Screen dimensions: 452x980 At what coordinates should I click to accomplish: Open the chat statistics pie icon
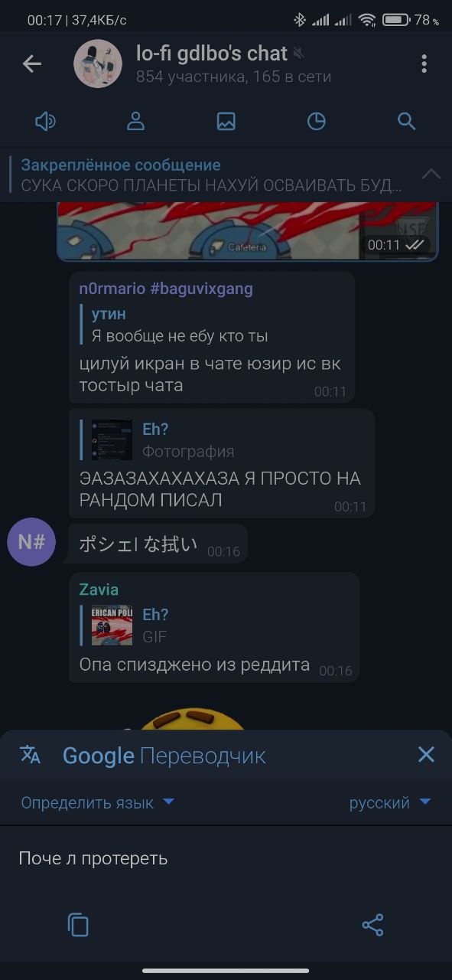316,121
